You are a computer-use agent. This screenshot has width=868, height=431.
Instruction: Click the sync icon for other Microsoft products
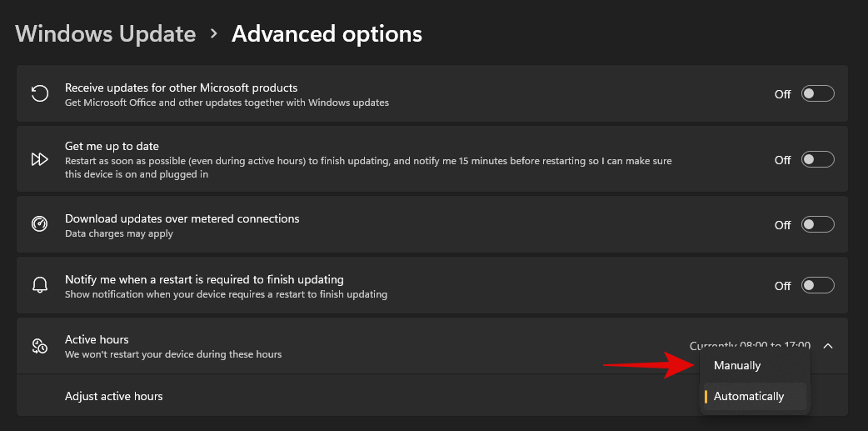pos(39,94)
